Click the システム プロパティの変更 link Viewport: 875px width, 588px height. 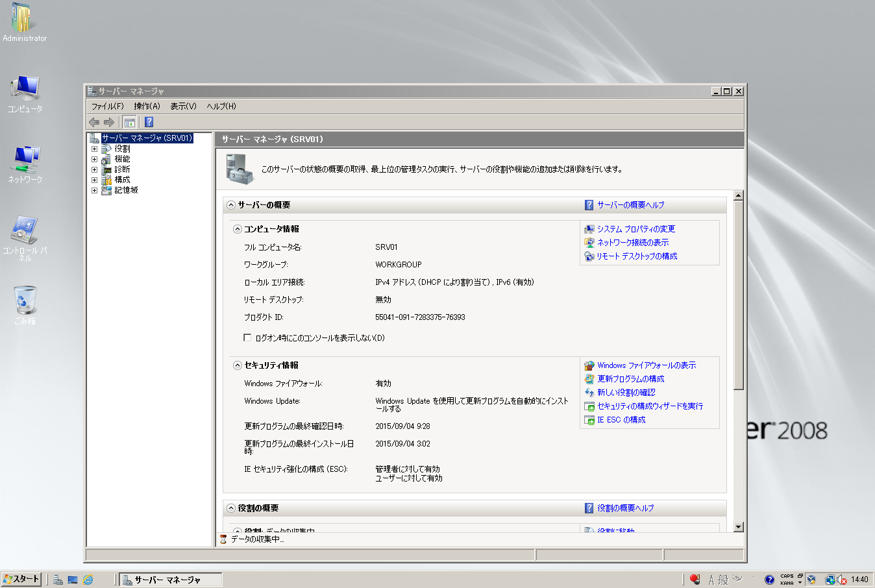pos(635,229)
